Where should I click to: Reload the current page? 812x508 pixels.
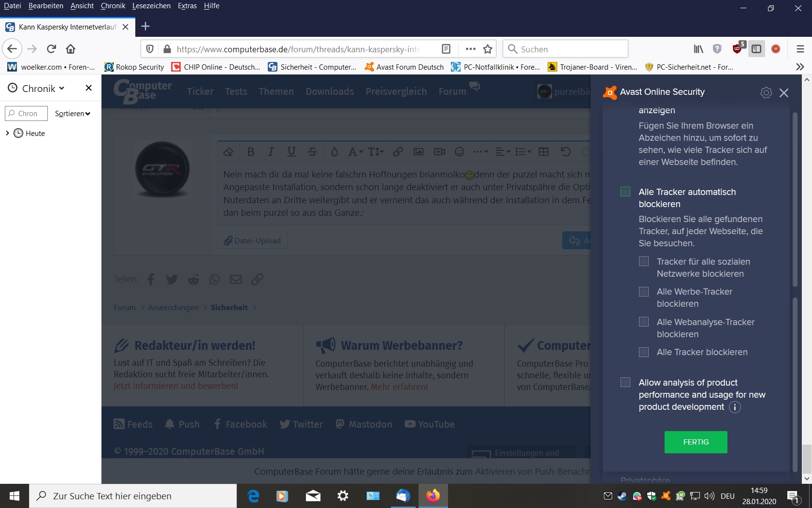click(52, 49)
